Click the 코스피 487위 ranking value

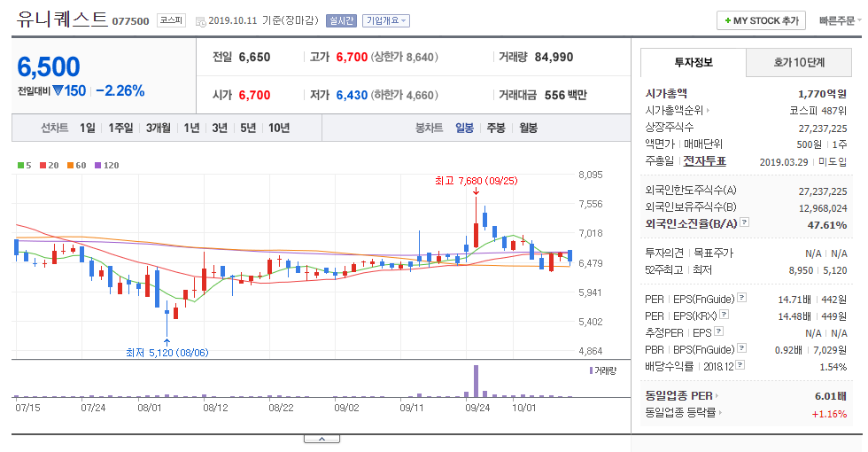[x=818, y=111]
